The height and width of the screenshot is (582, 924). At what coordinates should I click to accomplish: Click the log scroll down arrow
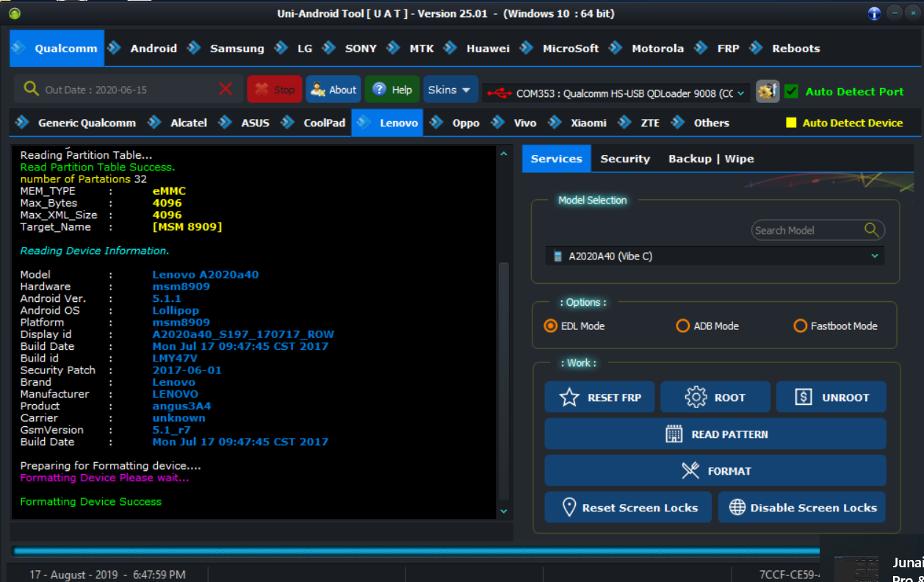[x=504, y=511]
